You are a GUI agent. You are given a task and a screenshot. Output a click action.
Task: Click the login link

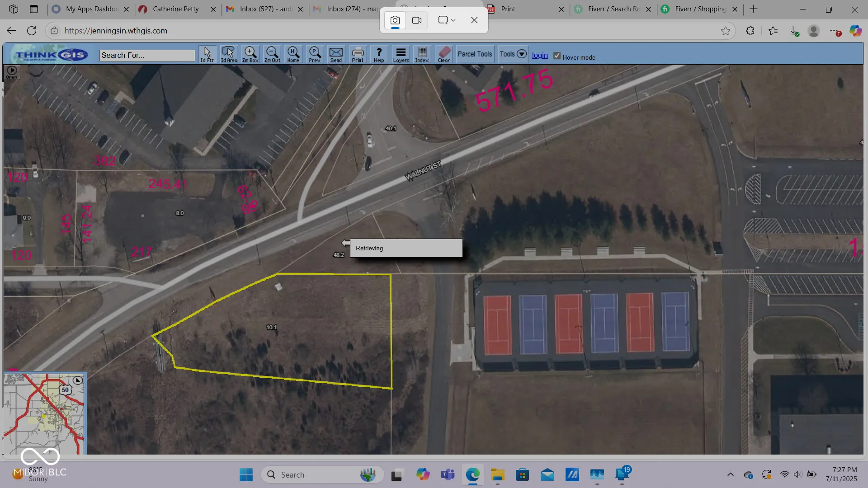tap(540, 55)
